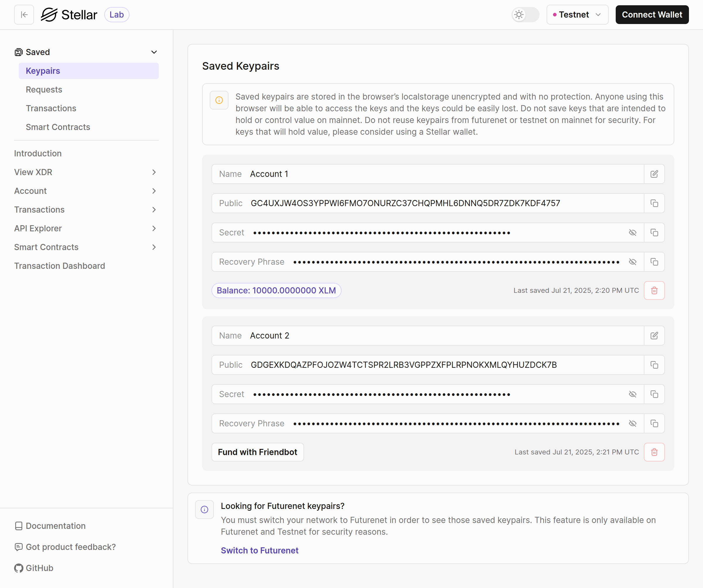Follow the Switch to Futurenet link

[260, 551]
